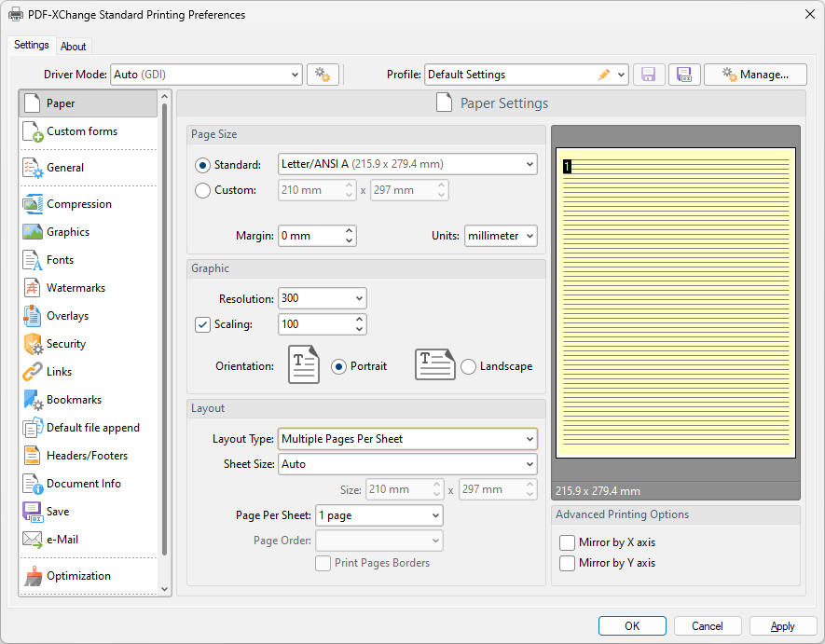Open Links chain icon in sidebar

point(33,372)
